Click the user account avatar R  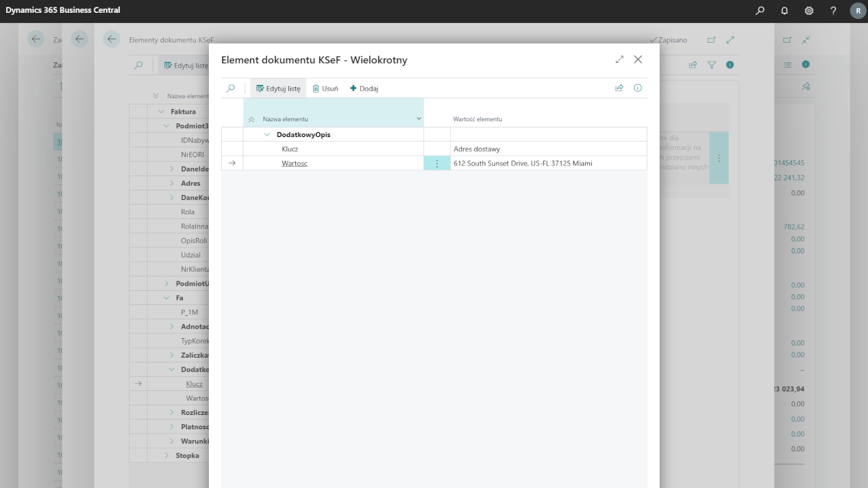click(858, 11)
